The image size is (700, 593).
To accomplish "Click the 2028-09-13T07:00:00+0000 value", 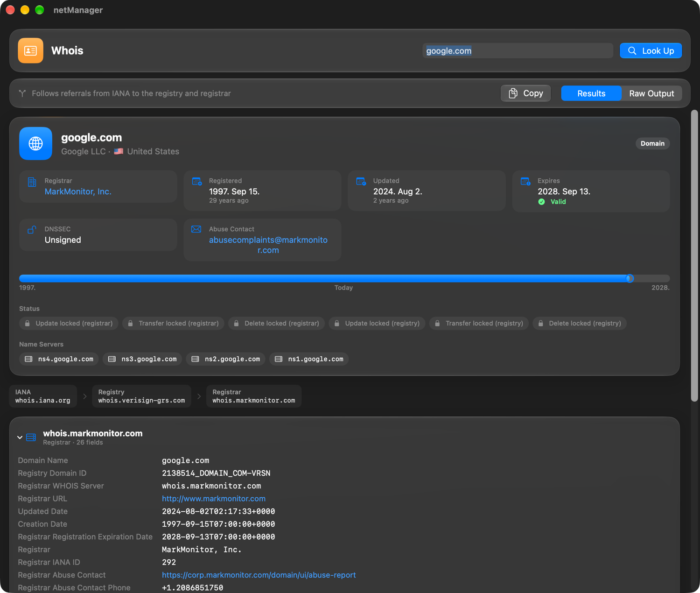I will [x=218, y=537].
